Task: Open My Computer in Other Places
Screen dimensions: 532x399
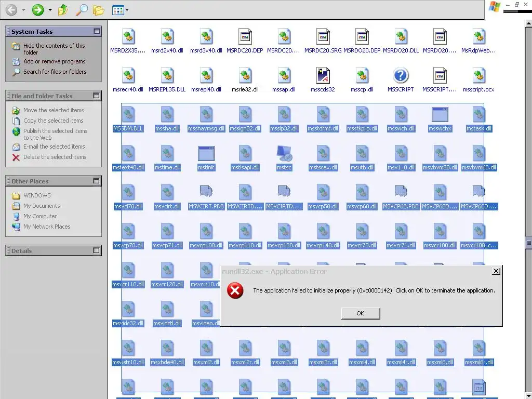Action: (39, 216)
